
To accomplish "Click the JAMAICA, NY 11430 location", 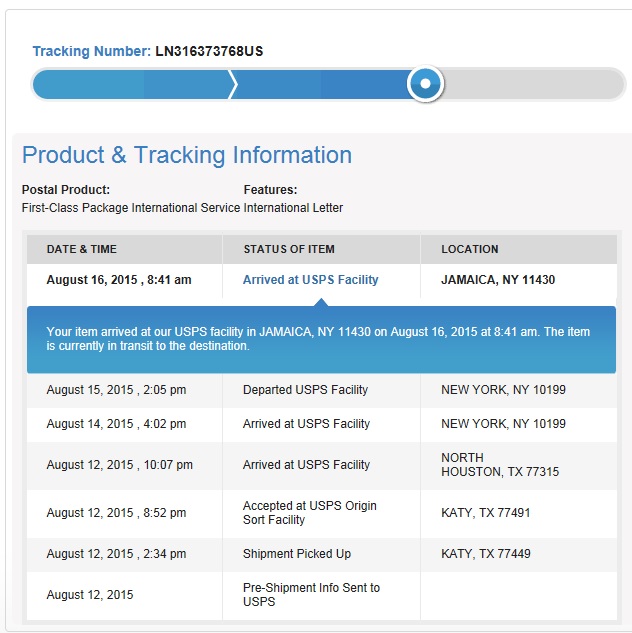I will tap(498, 280).
